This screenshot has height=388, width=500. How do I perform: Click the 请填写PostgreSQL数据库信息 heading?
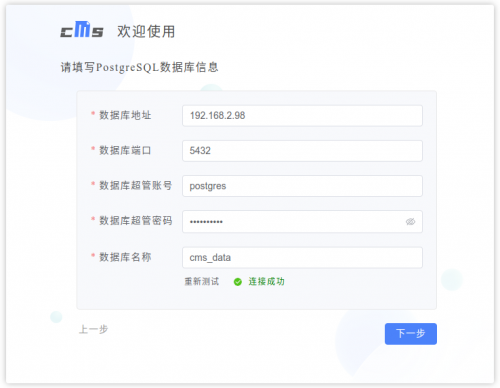coord(139,67)
